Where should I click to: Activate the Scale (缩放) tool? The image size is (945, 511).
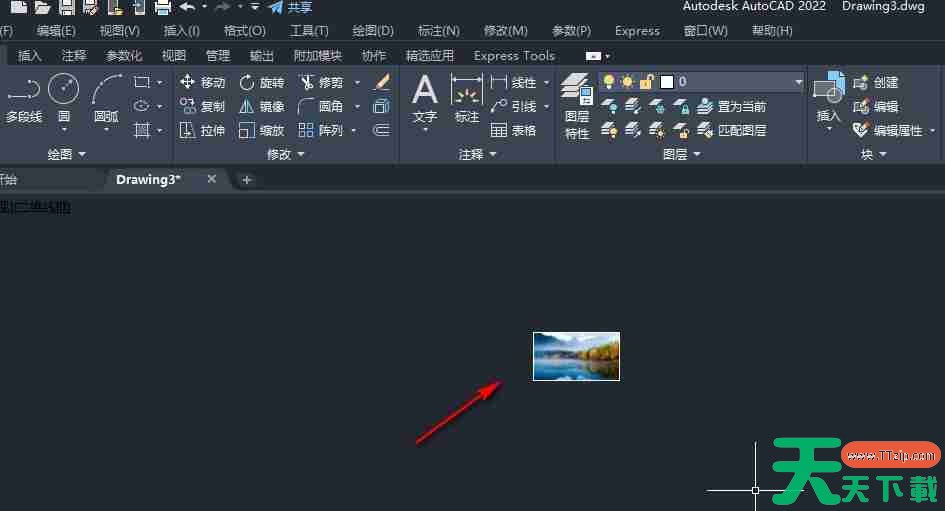click(261, 130)
